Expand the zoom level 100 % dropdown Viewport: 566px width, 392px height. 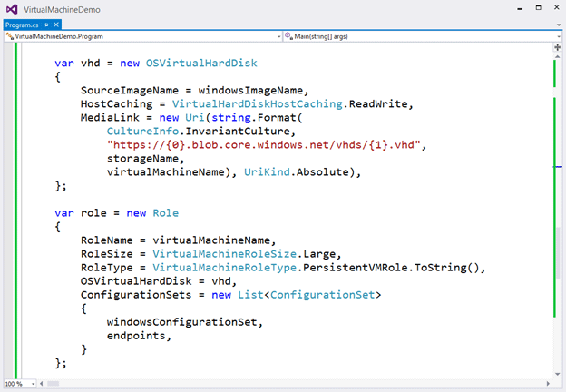point(20,383)
